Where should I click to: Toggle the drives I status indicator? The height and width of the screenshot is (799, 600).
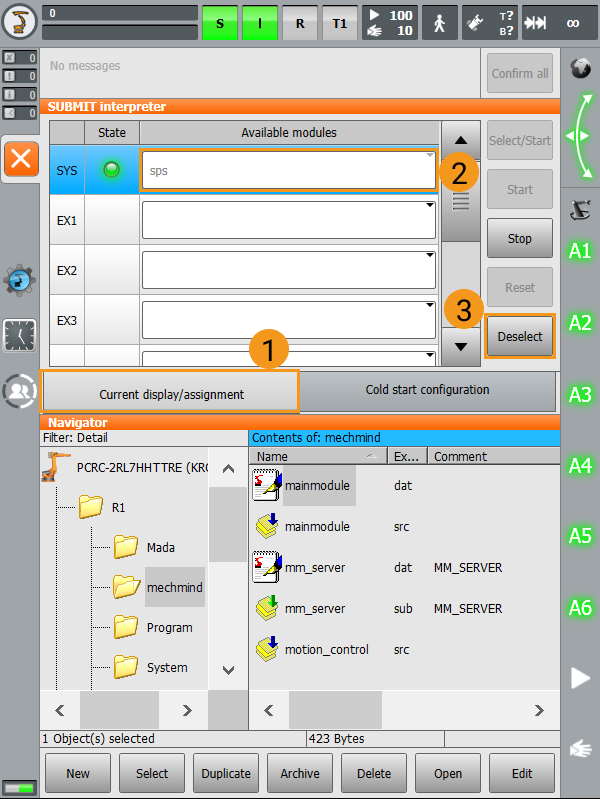pyautogui.click(x=260, y=22)
